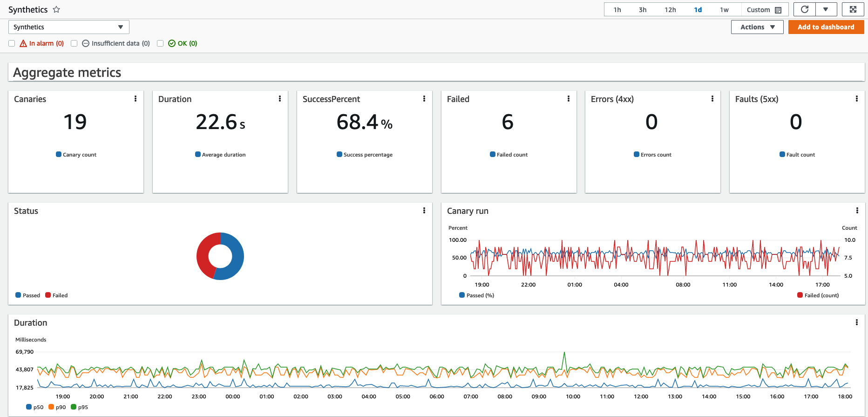This screenshot has height=417, width=868.
Task: Click the refresh icon button
Action: pos(804,9)
